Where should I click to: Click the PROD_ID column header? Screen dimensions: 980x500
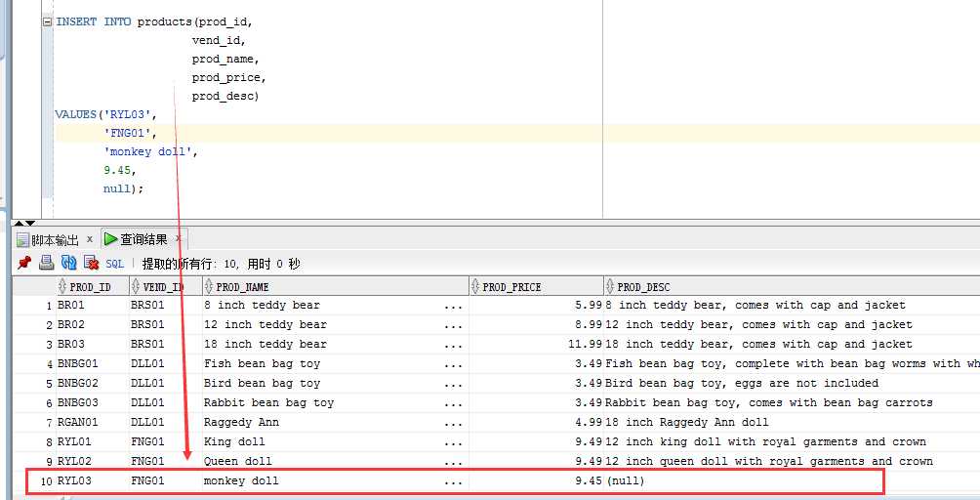(93, 287)
